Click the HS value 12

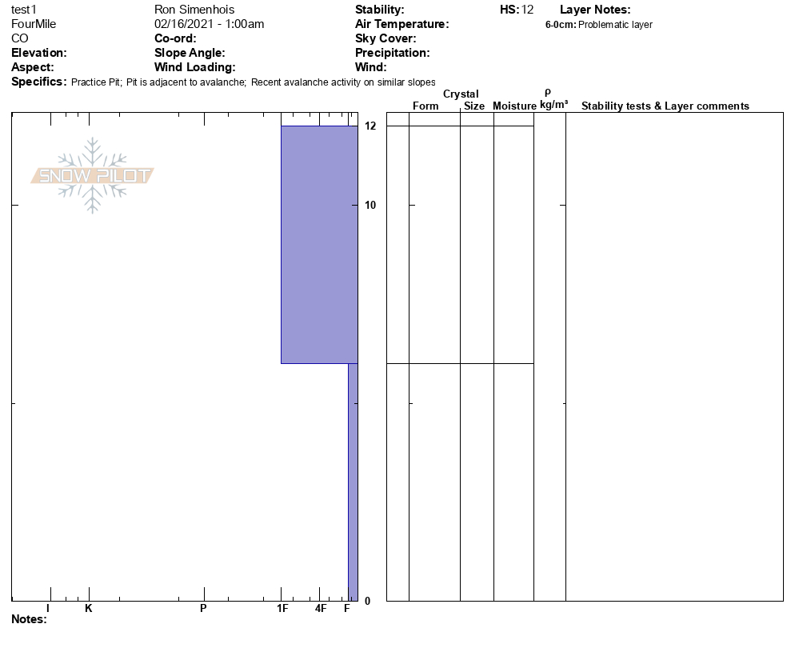tap(527, 10)
